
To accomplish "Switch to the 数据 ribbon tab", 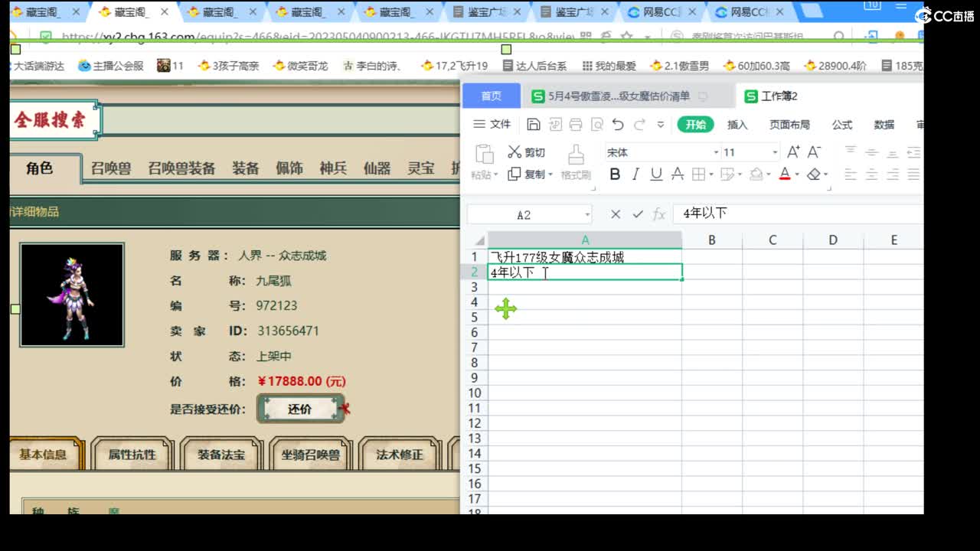I will 884,124.
